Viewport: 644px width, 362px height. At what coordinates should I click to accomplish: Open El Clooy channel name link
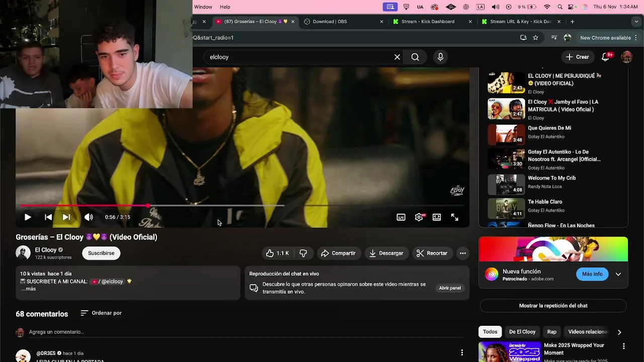point(45,250)
